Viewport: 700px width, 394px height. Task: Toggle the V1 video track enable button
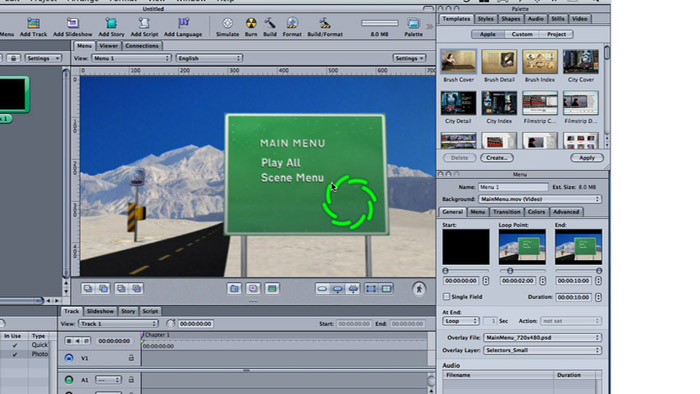pyautogui.click(x=69, y=358)
